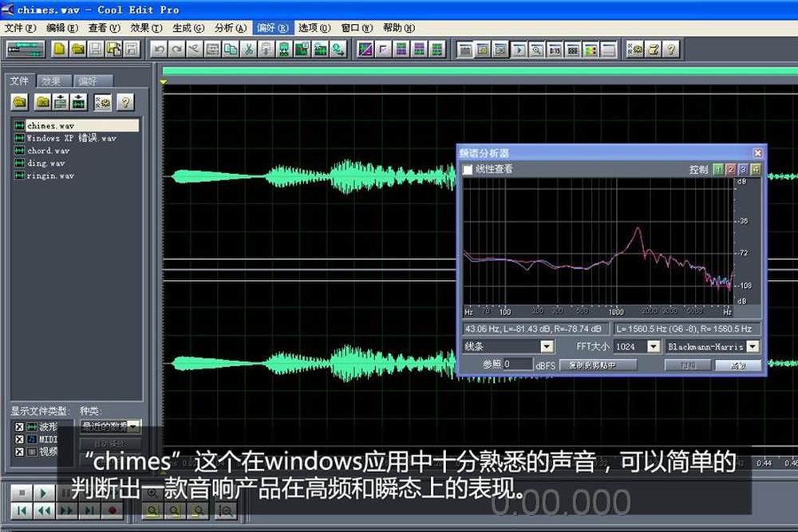The image size is (798, 532).
Task: Click the 参照 reference value input field
Action: click(518, 365)
